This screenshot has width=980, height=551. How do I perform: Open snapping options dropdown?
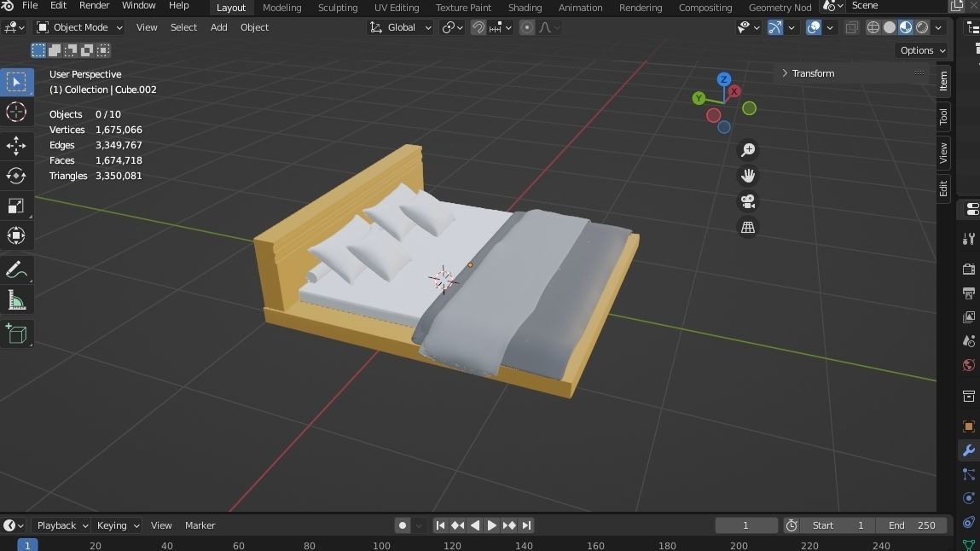pos(501,27)
